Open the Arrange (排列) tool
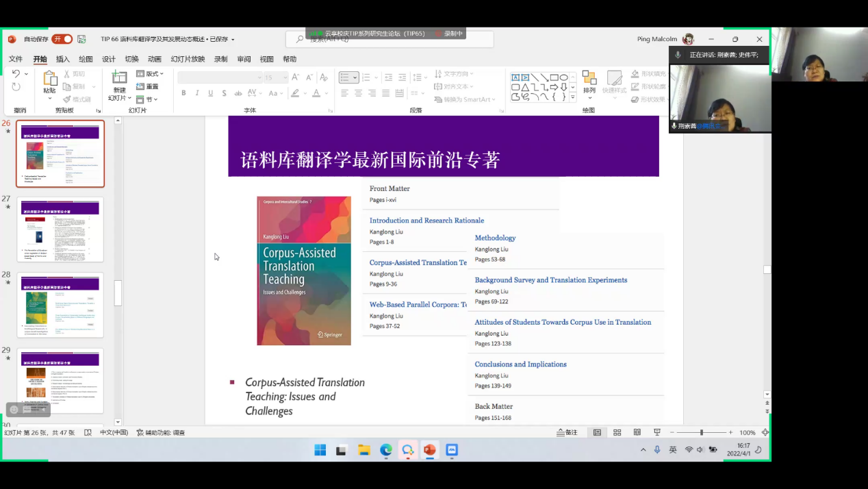 [589, 82]
